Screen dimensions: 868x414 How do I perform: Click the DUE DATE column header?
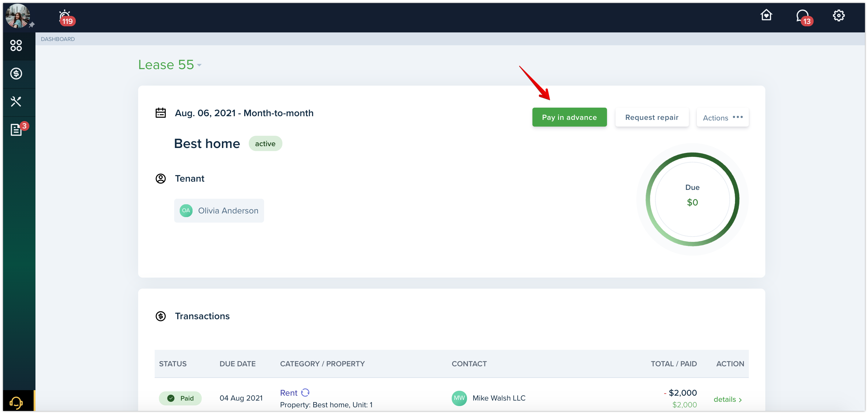click(x=237, y=364)
